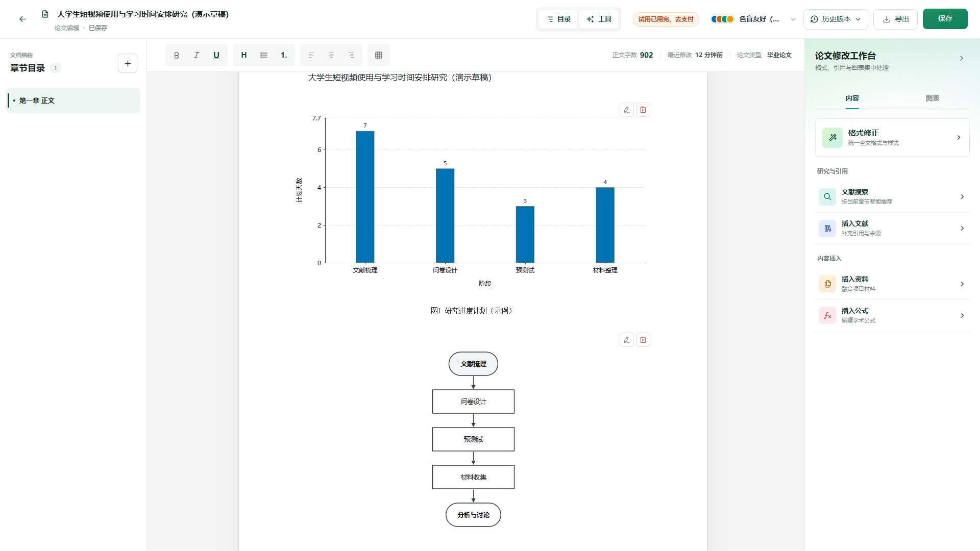Screen dimensions: 980x551
Task: Add a new chapter with plus button
Action: (128, 63)
